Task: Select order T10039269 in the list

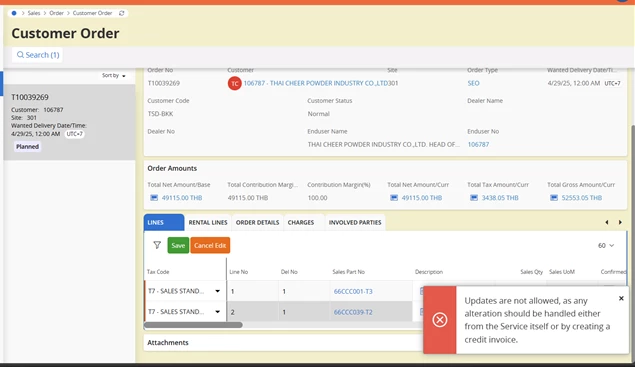Action: point(69,122)
